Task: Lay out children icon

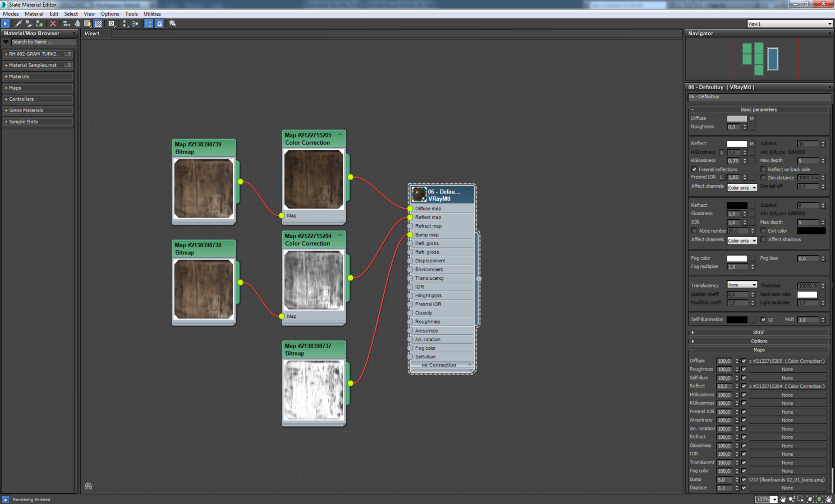Action: pyautogui.click(x=135, y=24)
